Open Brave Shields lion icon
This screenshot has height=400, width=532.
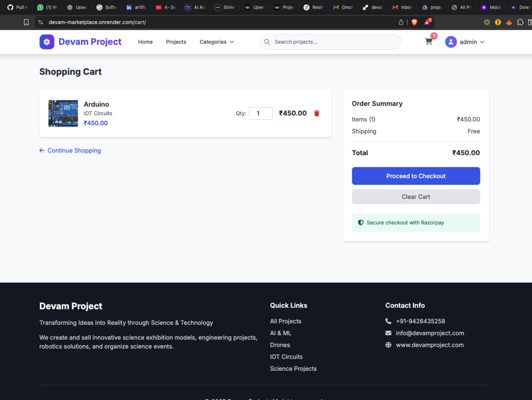point(414,22)
